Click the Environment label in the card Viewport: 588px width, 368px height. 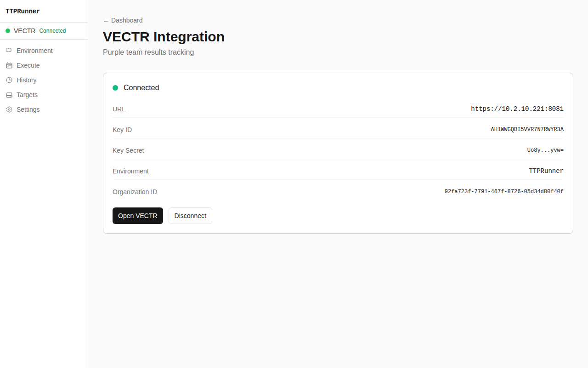tap(130, 171)
